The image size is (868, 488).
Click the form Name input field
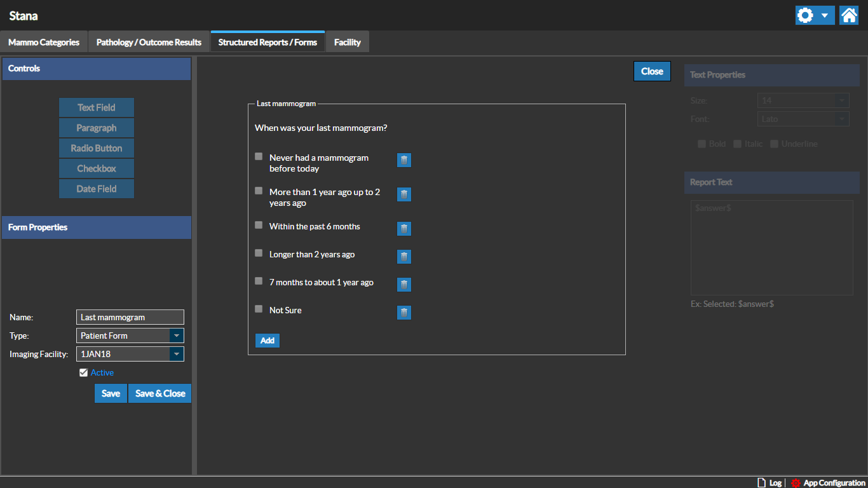[x=130, y=317]
